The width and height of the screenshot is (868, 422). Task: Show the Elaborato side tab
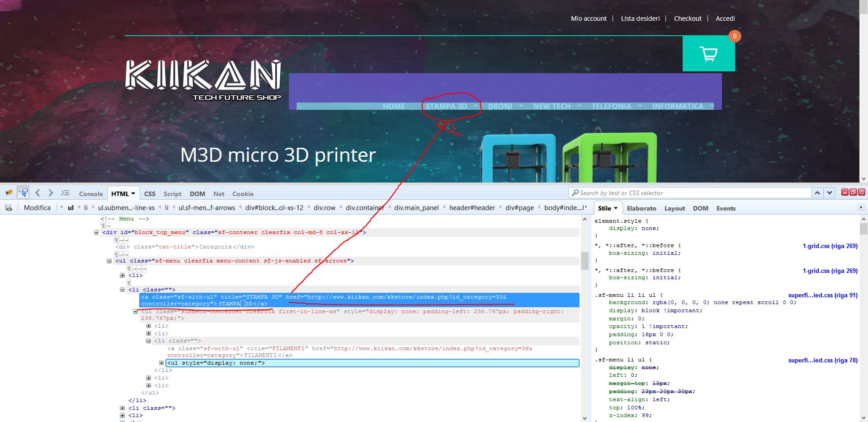642,208
